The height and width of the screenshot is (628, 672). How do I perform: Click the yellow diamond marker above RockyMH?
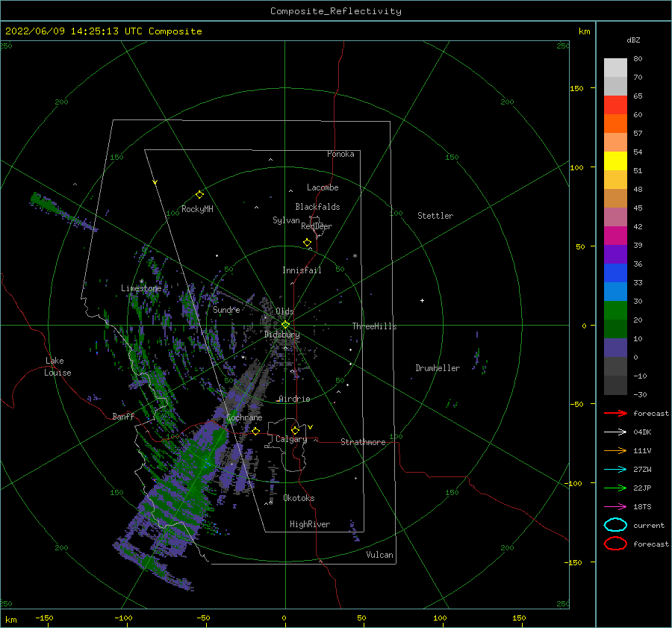(199, 195)
